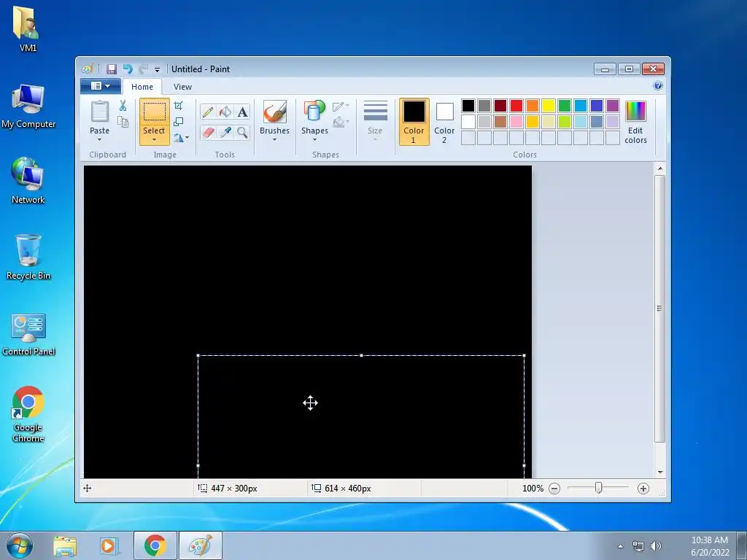The image size is (747, 560).
Task: Show hidden tray icons arrow
Action: (620, 546)
